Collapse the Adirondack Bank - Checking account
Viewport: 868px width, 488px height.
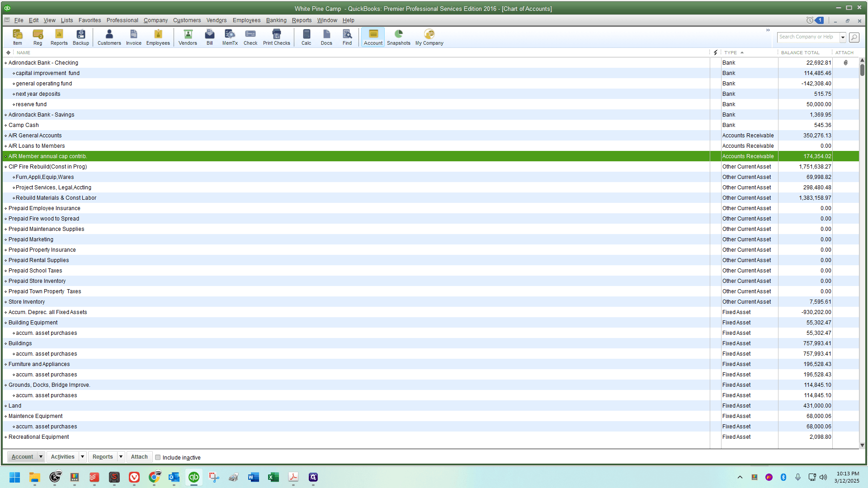[x=5, y=63]
